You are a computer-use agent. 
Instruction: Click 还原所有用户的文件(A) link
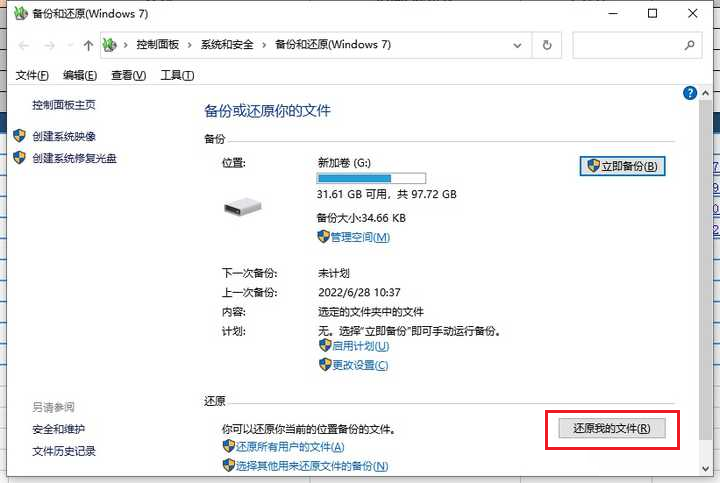(290, 447)
